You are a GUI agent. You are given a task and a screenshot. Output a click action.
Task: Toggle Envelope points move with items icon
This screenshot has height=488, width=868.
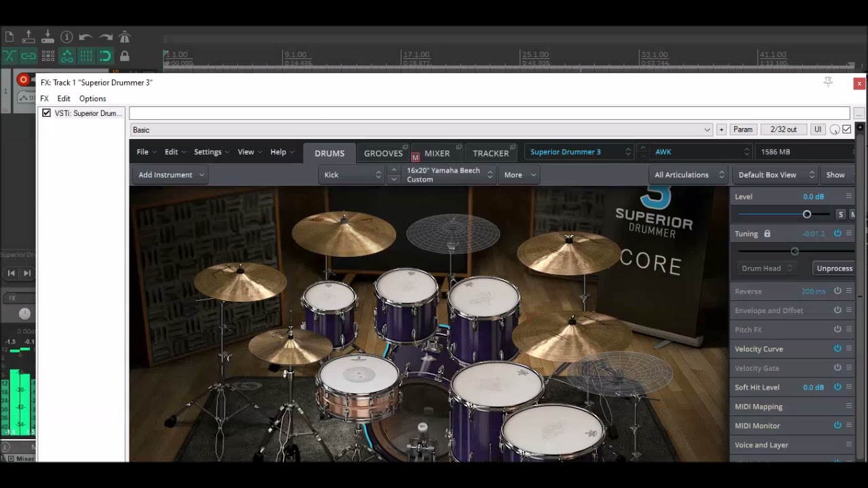(66, 56)
